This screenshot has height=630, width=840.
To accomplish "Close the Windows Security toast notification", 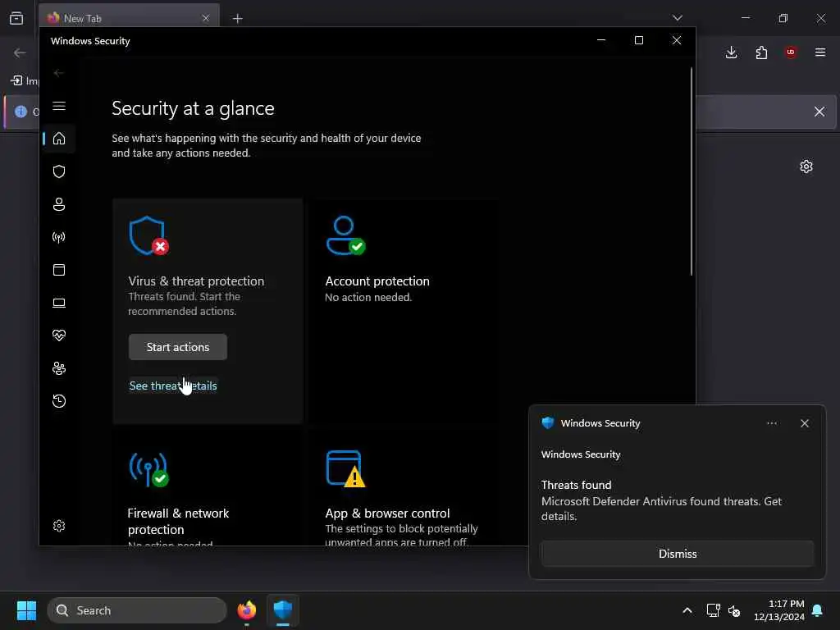I will (x=805, y=423).
